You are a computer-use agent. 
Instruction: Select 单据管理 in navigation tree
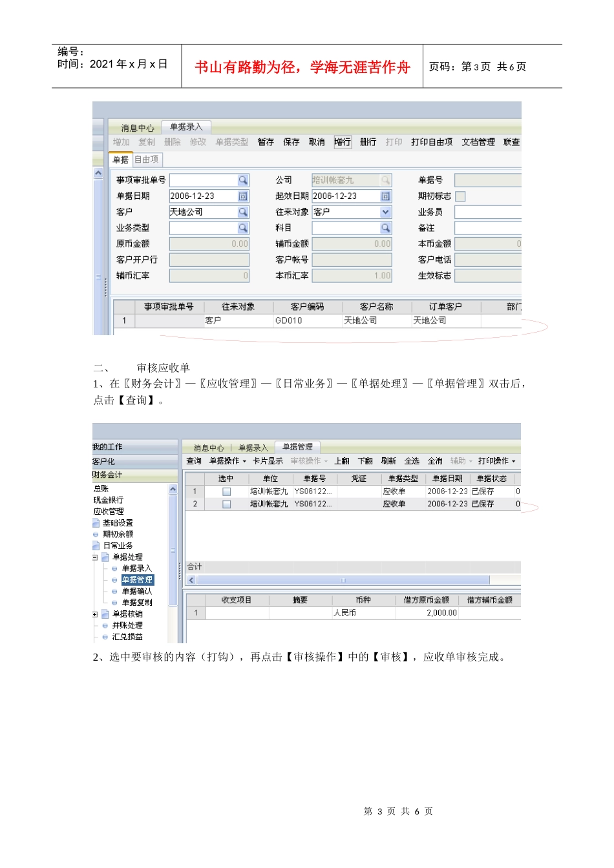pos(138,580)
